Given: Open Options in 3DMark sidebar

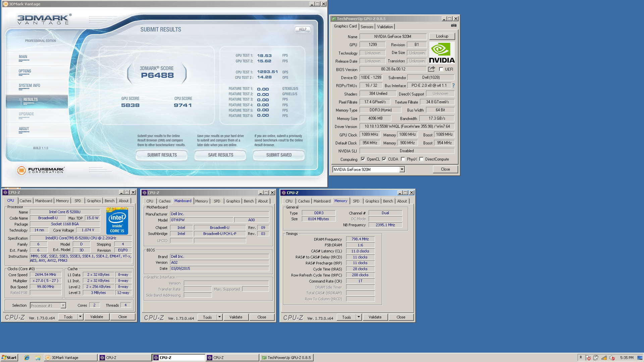Looking at the screenshot, I should click(25, 71).
